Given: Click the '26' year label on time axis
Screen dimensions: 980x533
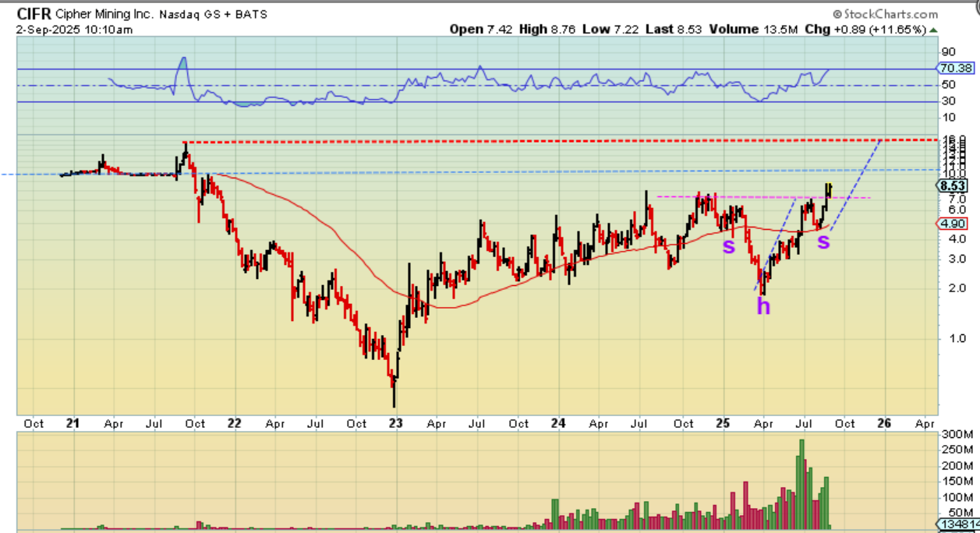Looking at the screenshot, I should 884,423.
